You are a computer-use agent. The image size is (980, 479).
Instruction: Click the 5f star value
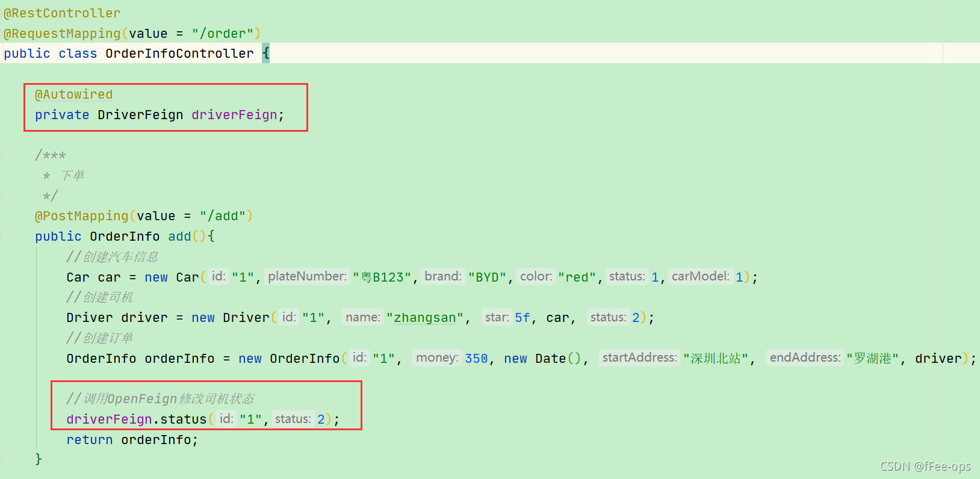[x=523, y=318]
